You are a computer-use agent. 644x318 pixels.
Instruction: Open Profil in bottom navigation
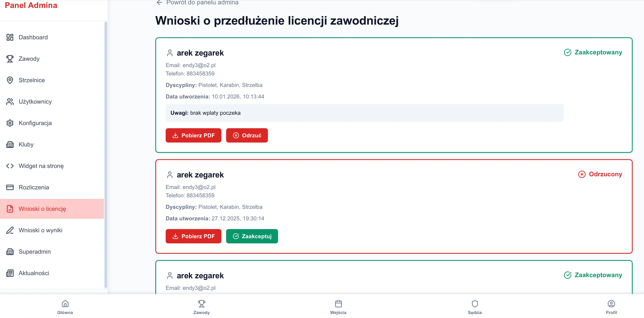click(611, 307)
